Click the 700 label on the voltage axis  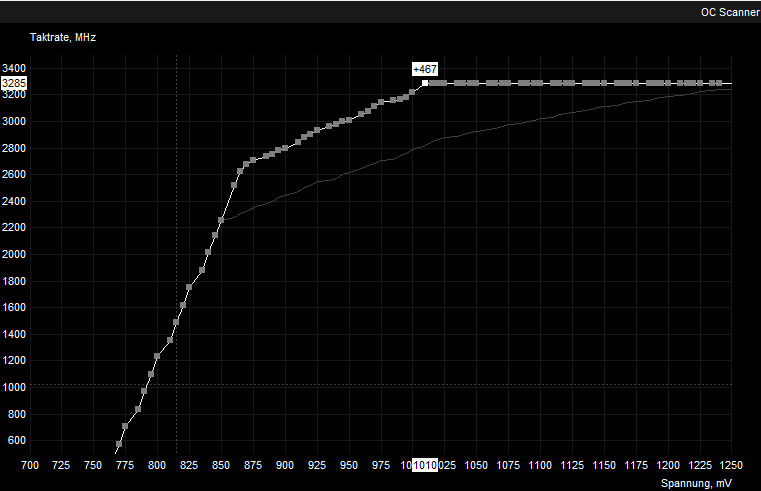pyautogui.click(x=30, y=465)
